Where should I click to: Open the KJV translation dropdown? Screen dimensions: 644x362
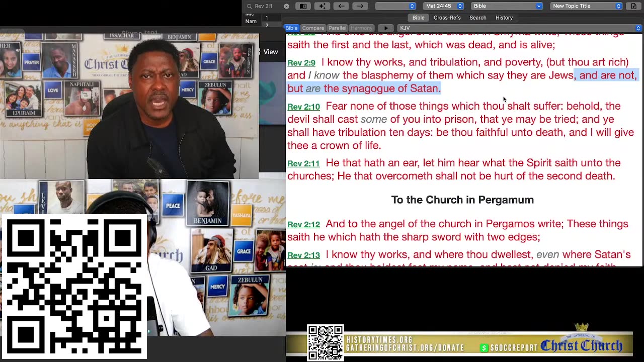[520, 28]
